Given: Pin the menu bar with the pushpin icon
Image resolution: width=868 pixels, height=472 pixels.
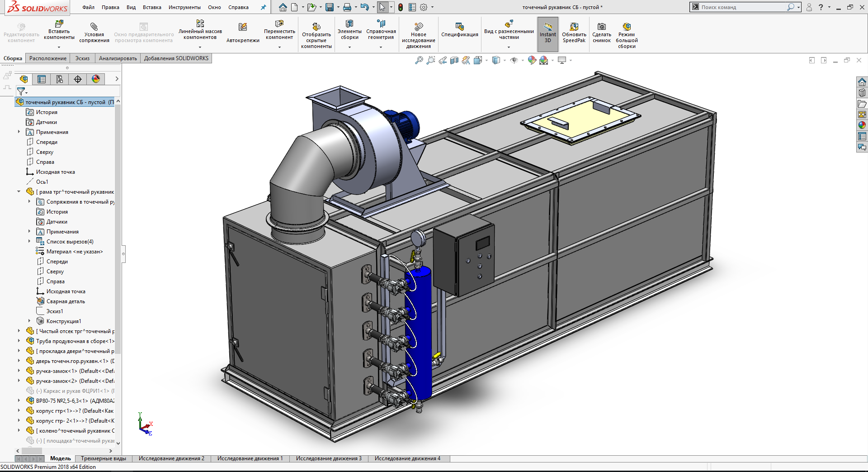Looking at the screenshot, I should click(x=264, y=7).
